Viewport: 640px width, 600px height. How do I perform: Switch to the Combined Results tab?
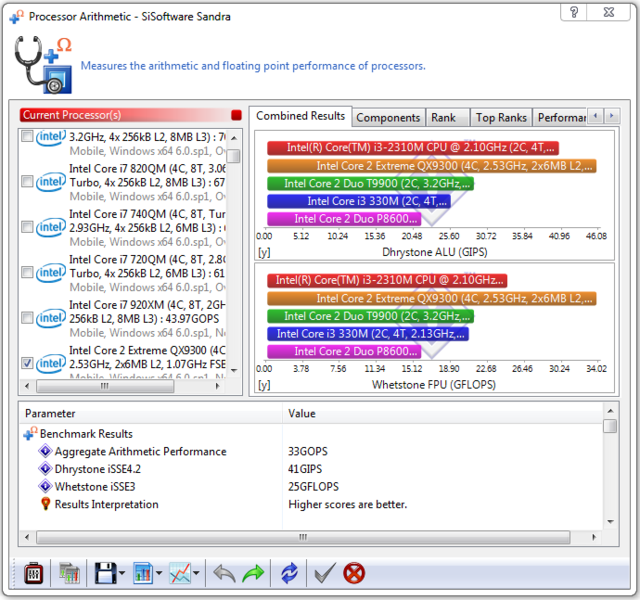300,116
